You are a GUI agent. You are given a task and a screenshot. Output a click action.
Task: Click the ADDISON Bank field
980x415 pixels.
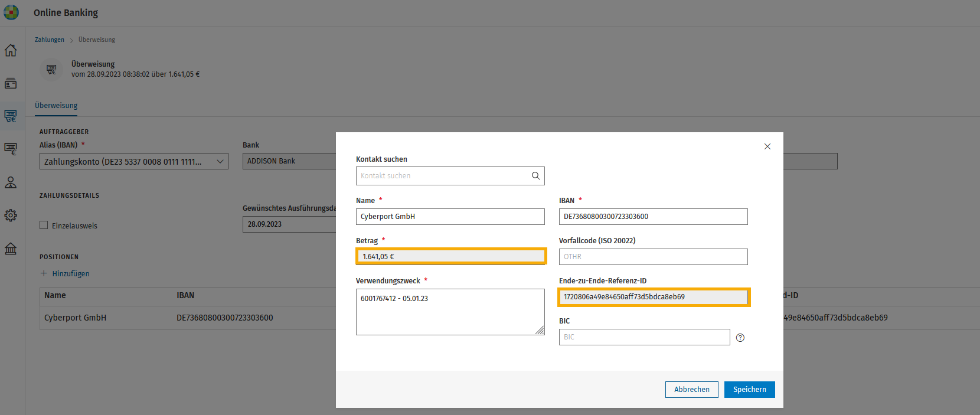(x=289, y=161)
